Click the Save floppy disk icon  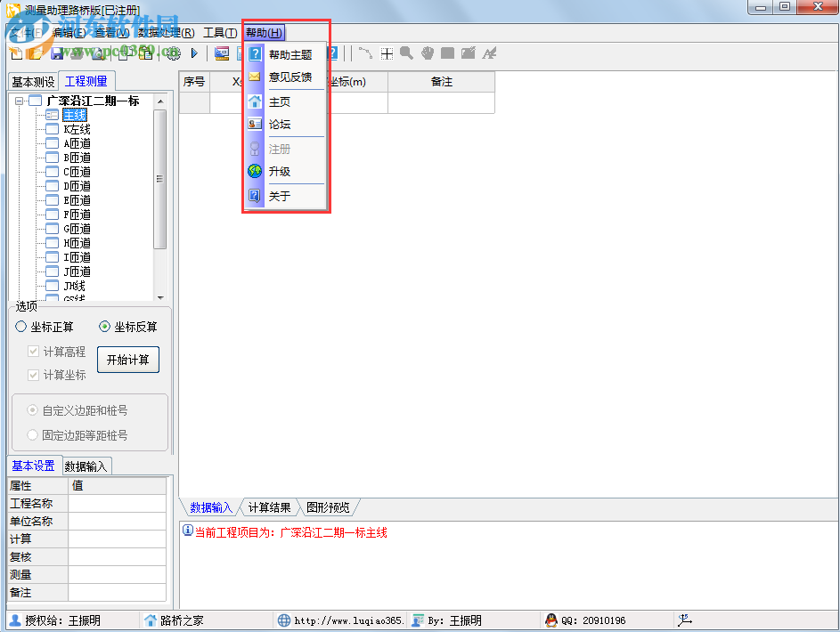[x=56, y=53]
